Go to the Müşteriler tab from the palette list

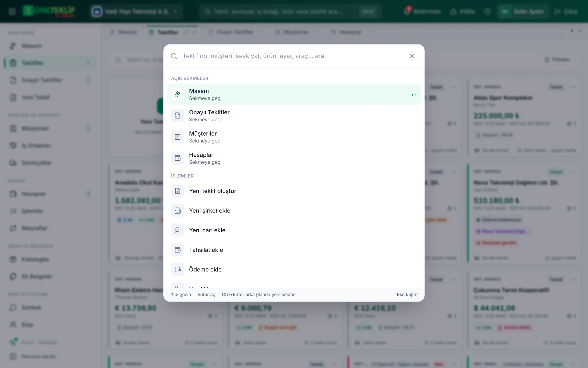(x=294, y=137)
